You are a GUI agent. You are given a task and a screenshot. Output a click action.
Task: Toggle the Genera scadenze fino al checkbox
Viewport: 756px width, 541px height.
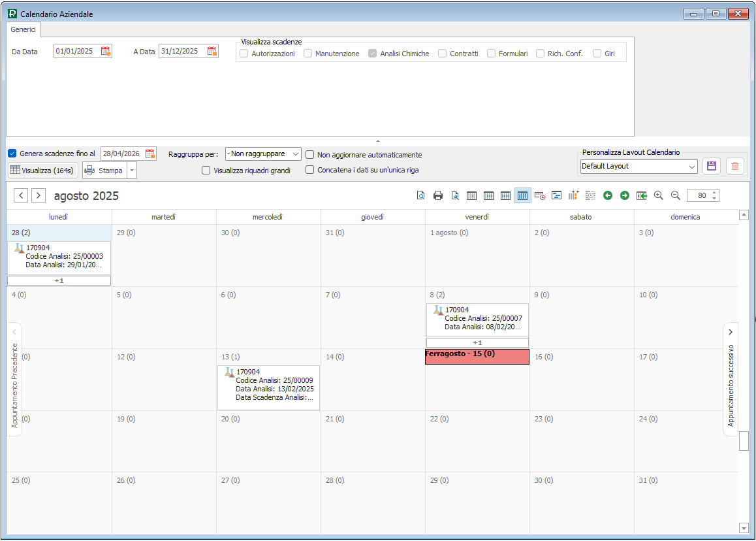(12, 154)
